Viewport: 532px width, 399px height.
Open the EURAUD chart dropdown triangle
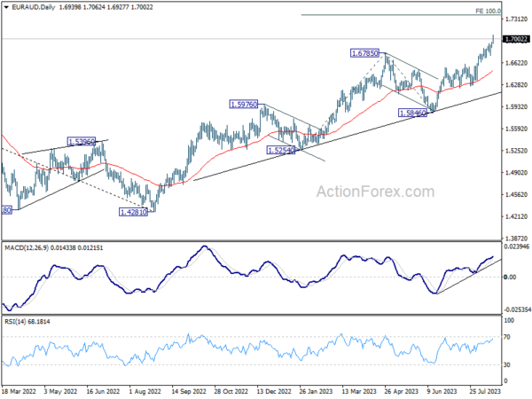[6, 7]
